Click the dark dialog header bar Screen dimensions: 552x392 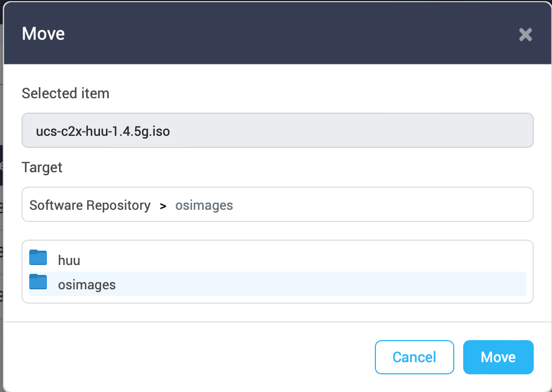pos(276,34)
